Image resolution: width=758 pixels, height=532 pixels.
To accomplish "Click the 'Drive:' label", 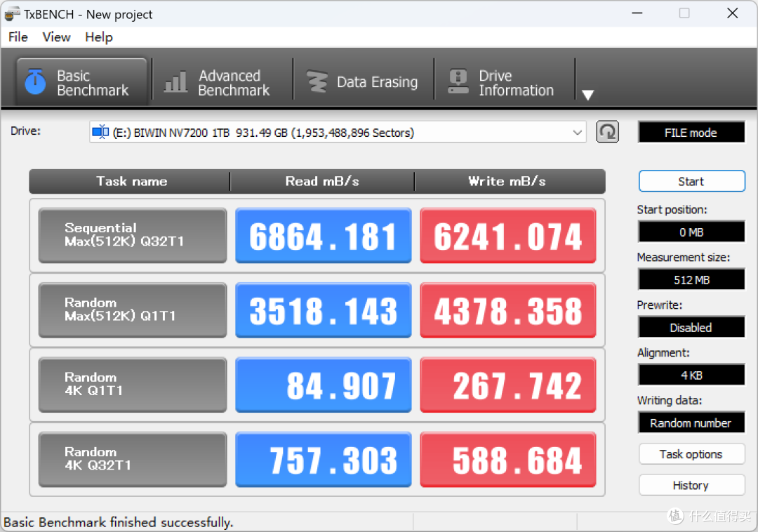I will [26, 131].
